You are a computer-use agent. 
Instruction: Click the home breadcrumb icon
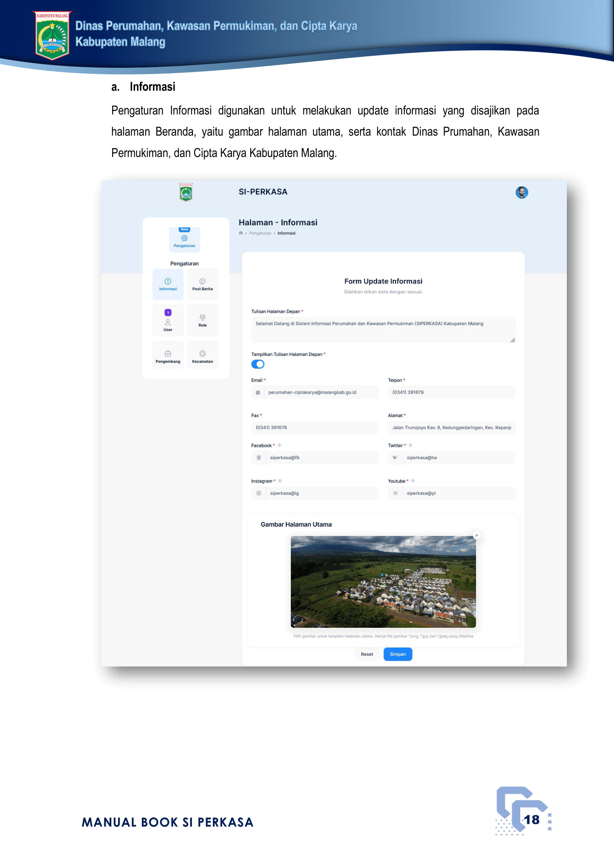pyautogui.click(x=241, y=233)
